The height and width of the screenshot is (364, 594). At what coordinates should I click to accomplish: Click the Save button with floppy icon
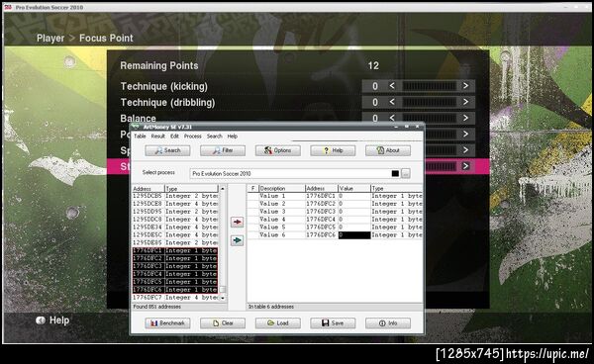pyautogui.click(x=333, y=323)
